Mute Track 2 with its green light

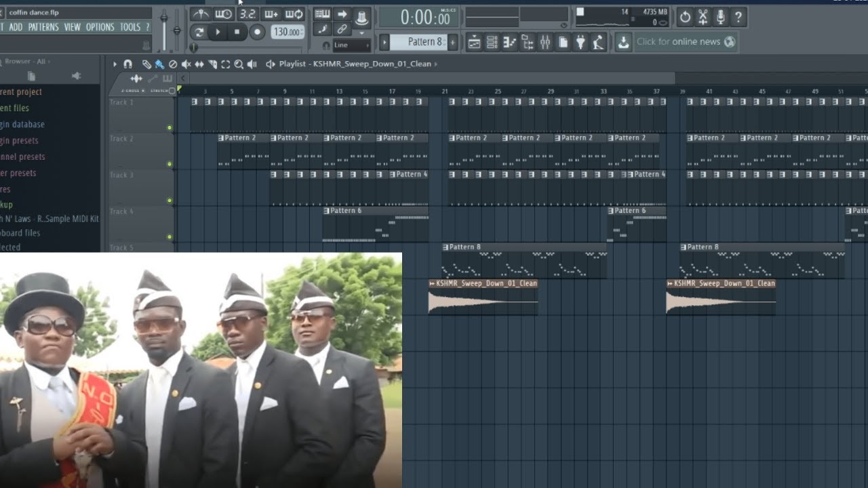click(170, 164)
